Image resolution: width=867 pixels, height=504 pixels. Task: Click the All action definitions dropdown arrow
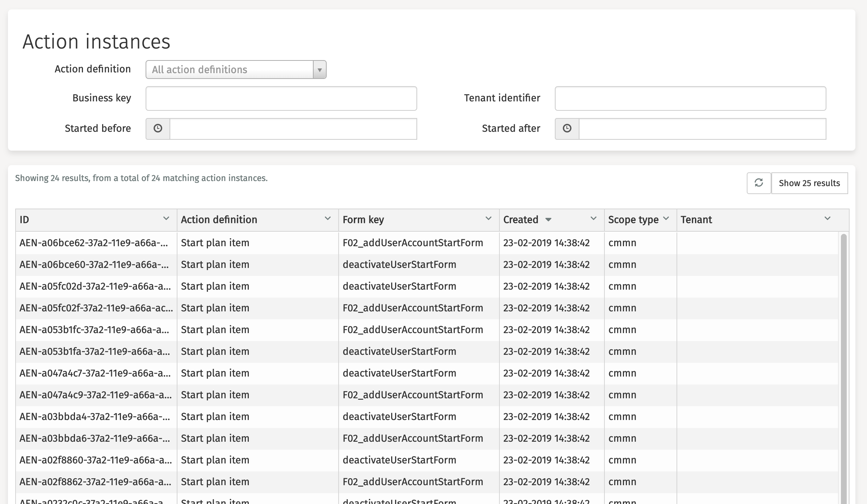tap(319, 70)
